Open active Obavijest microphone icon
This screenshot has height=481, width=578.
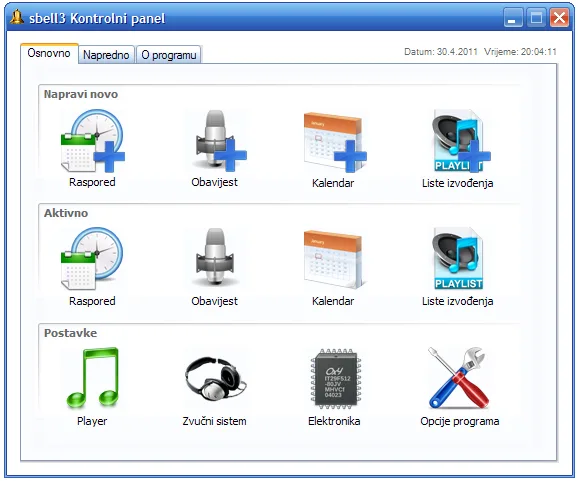click(x=215, y=257)
